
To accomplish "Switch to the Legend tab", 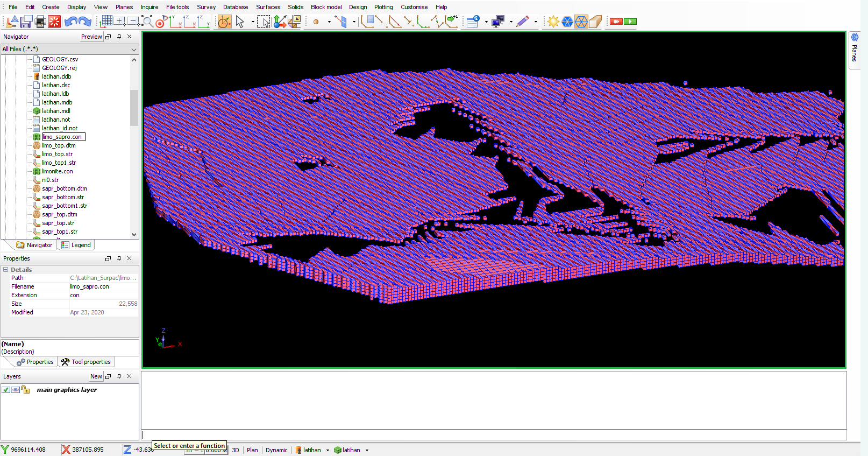I will 76,245.
